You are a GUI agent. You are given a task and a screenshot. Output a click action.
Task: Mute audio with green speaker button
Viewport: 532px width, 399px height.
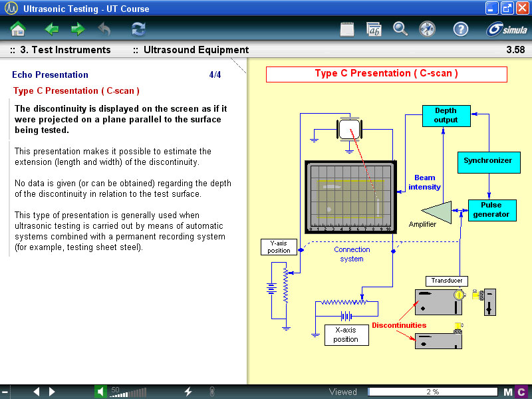tap(100, 392)
